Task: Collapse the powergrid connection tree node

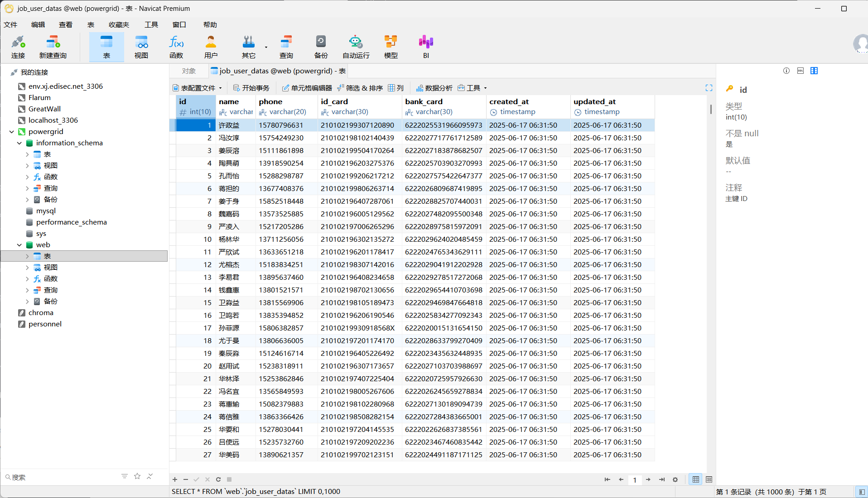Action: [12, 132]
